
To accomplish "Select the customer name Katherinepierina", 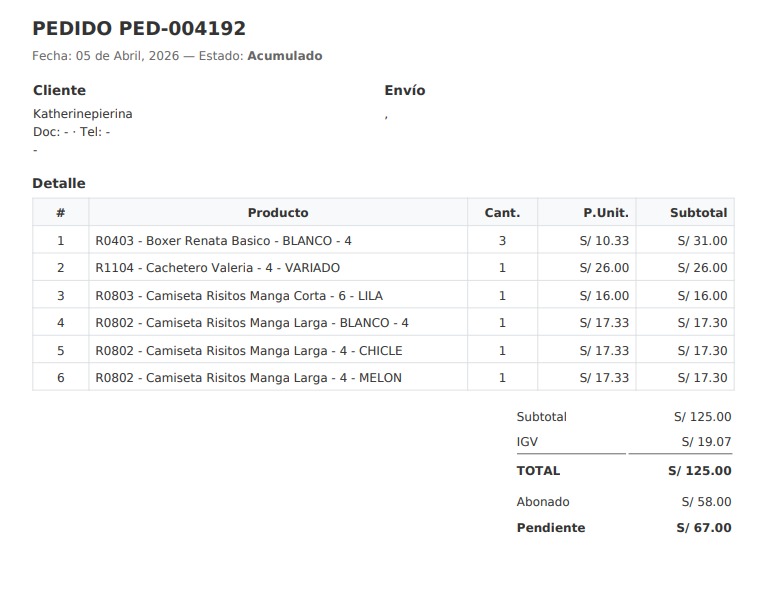I will click(83, 114).
